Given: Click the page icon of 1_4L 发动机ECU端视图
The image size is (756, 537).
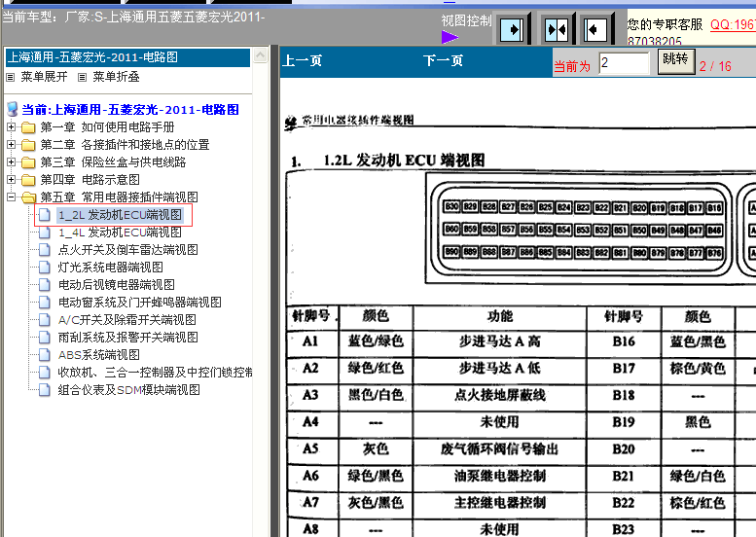Looking at the screenshot, I should click(45, 233).
